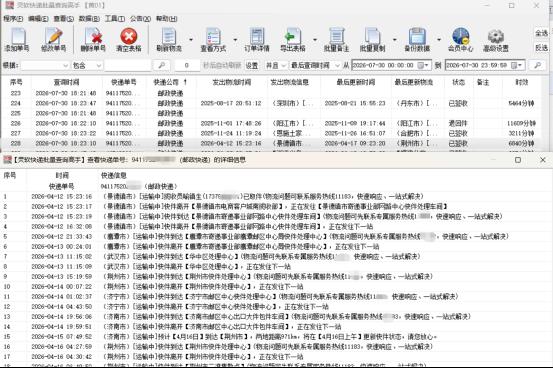Click the red 清空表格 (clear table) icon
Screen dimensions: 553x368
coord(129,40)
